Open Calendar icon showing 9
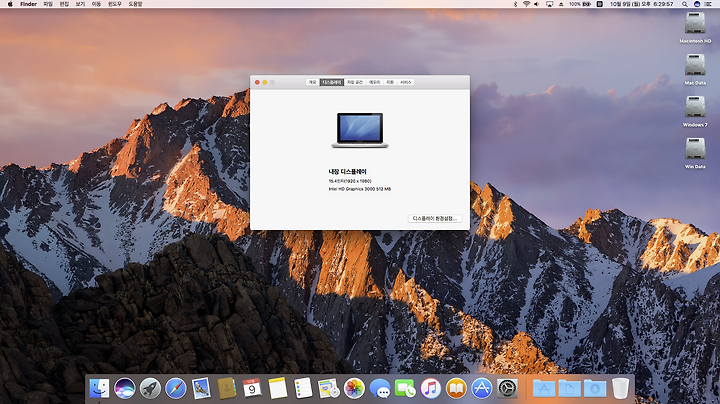Image resolution: width=720 pixels, height=404 pixels. click(252, 388)
